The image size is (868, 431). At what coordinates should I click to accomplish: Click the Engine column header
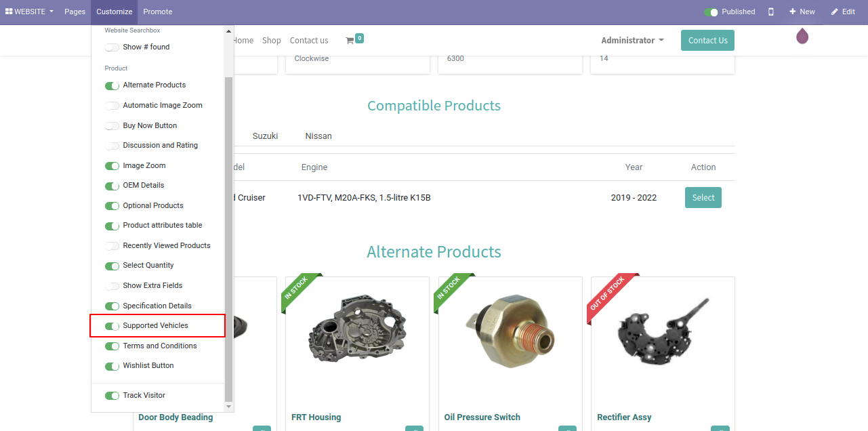tap(314, 167)
